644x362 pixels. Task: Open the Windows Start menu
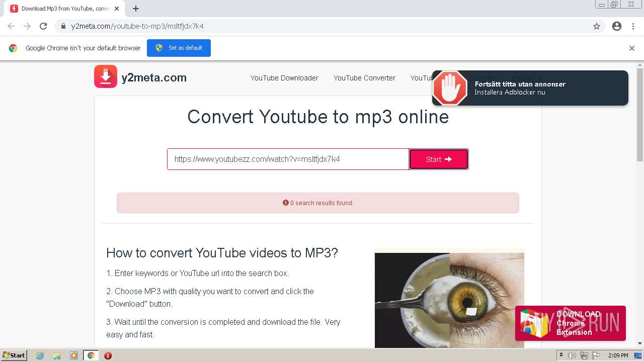pos(14,355)
